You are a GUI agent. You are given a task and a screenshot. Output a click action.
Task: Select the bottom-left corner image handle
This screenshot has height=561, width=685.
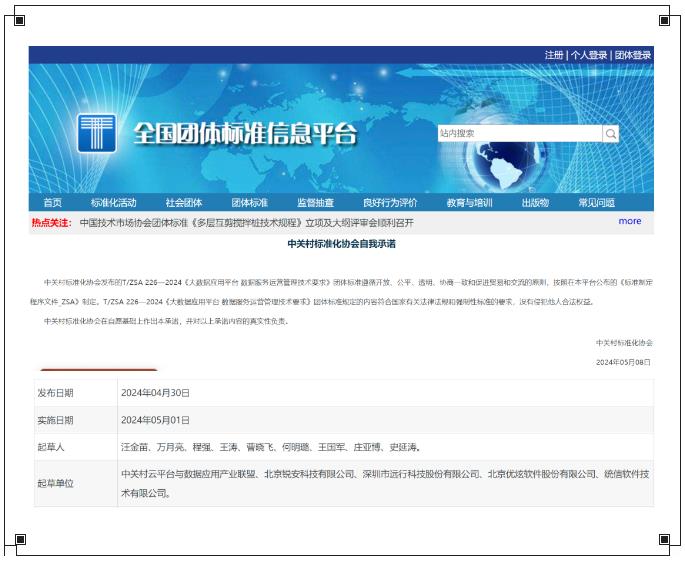coord(20,540)
